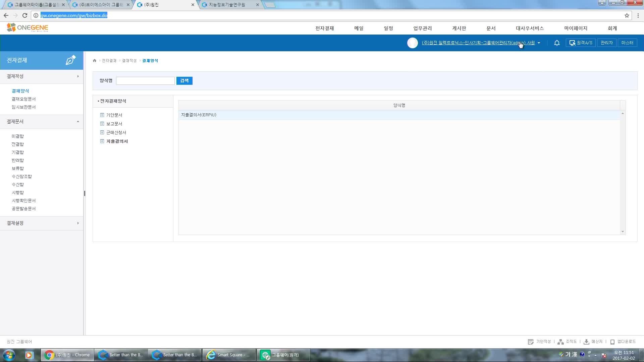
Task: Collapse the 결재문서 sidebar section
Action: tap(42, 122)
